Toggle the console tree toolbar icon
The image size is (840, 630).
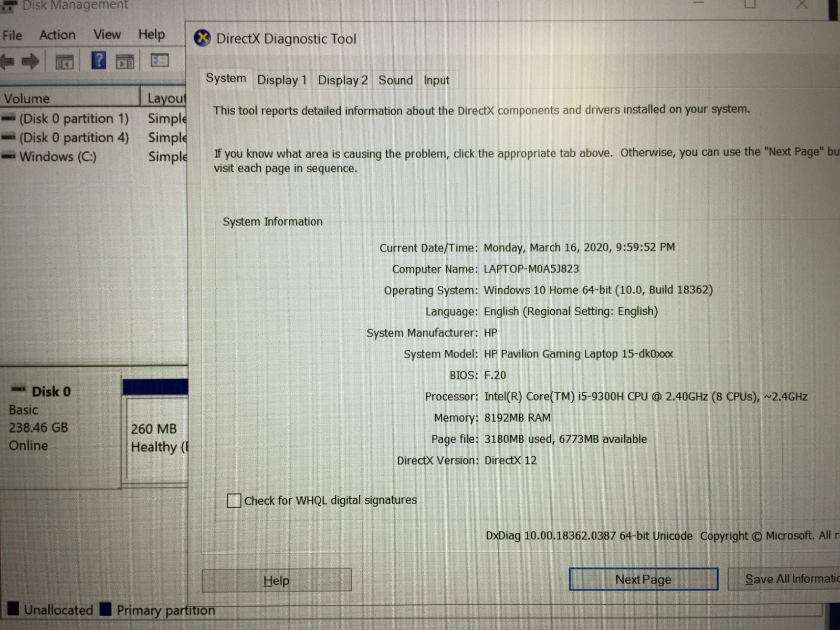pos(65,62)
